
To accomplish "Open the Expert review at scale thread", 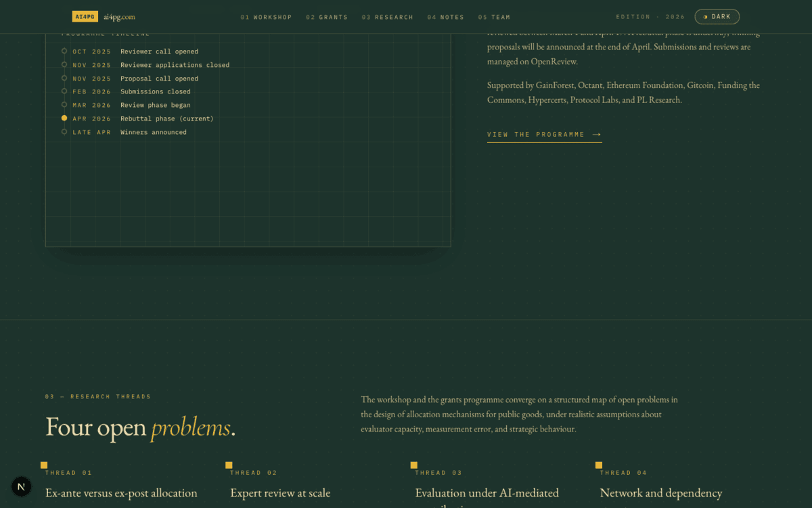I will point(280,493).
